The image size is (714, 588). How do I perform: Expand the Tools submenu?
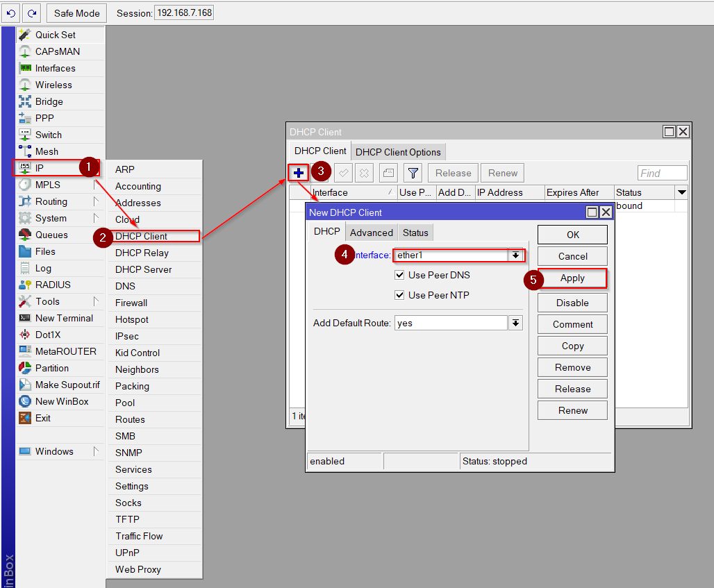click(96, 301)
